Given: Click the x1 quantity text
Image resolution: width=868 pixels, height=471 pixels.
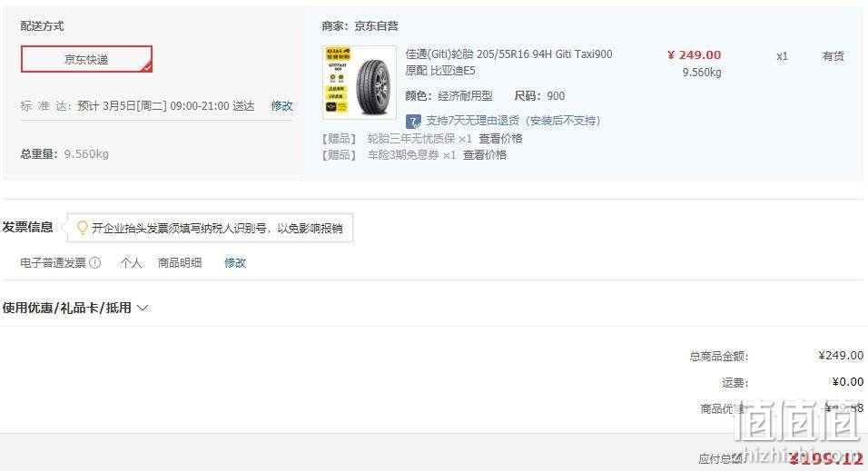Looking at the screenshot, I should 782,56.
